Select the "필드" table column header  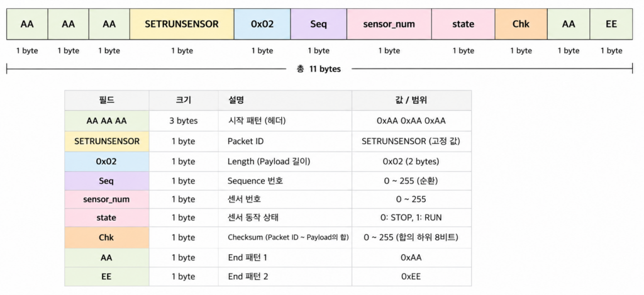[107, 100]
